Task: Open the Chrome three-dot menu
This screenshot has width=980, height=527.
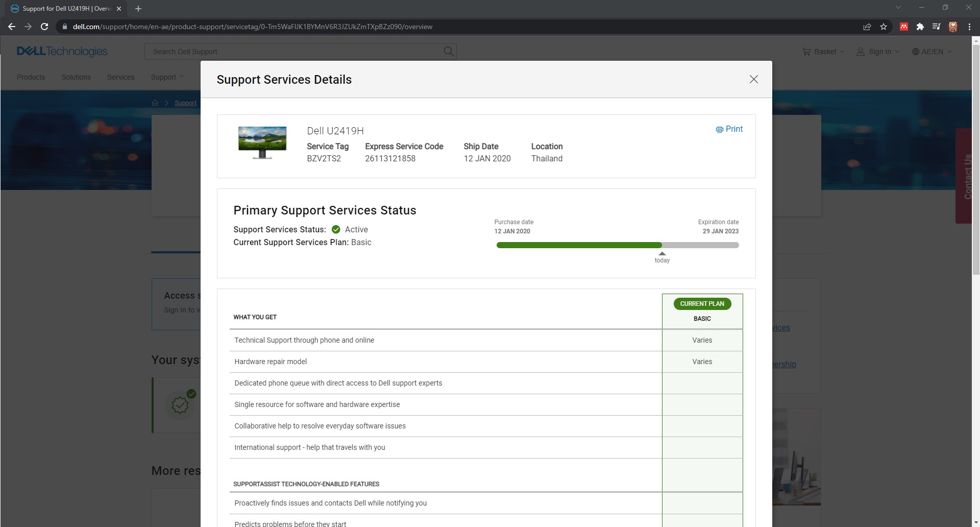Action: point(969,27)
